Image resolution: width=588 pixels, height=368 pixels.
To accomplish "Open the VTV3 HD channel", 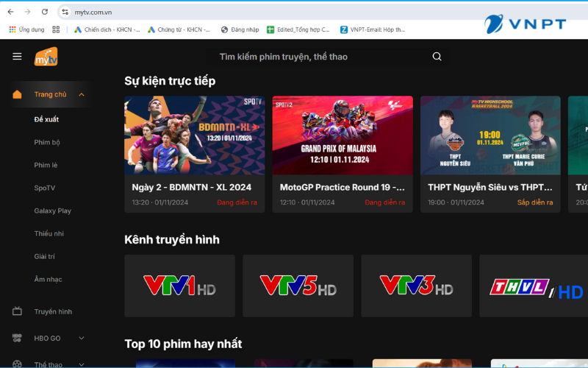I will click(416, 286).
